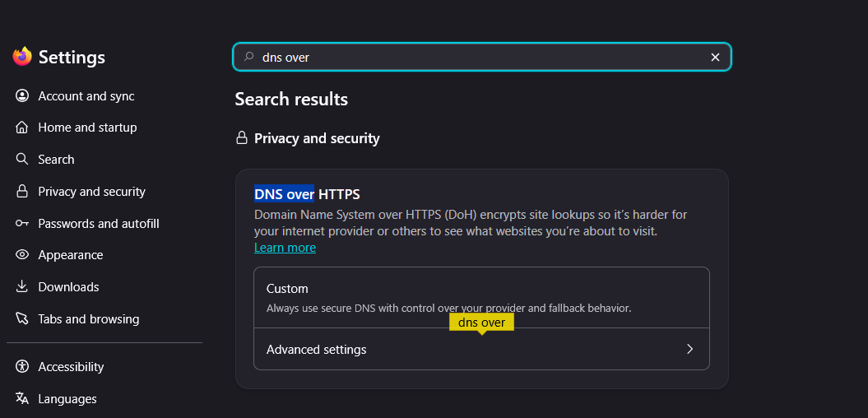This screenshot has height=418, width=868.
Task: Click the search field containing 'dns over'
Action: (x=481, y=57)
